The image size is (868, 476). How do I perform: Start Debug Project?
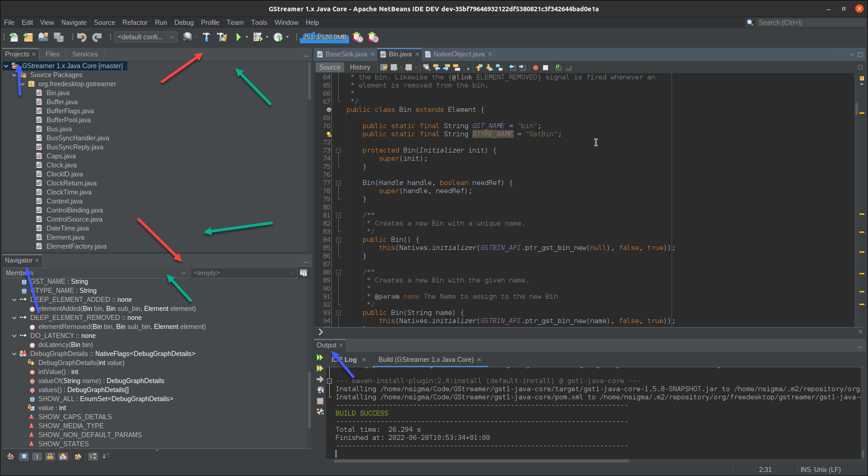258,37
